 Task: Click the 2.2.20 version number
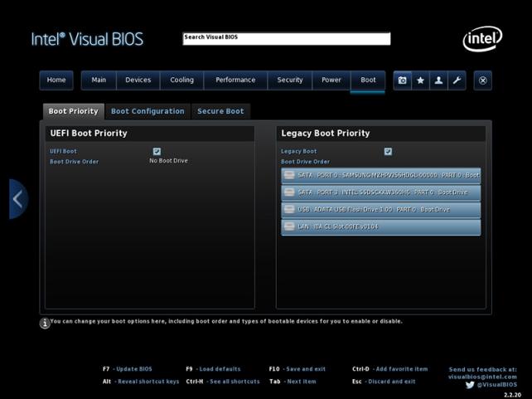click(x=512, y=395)
